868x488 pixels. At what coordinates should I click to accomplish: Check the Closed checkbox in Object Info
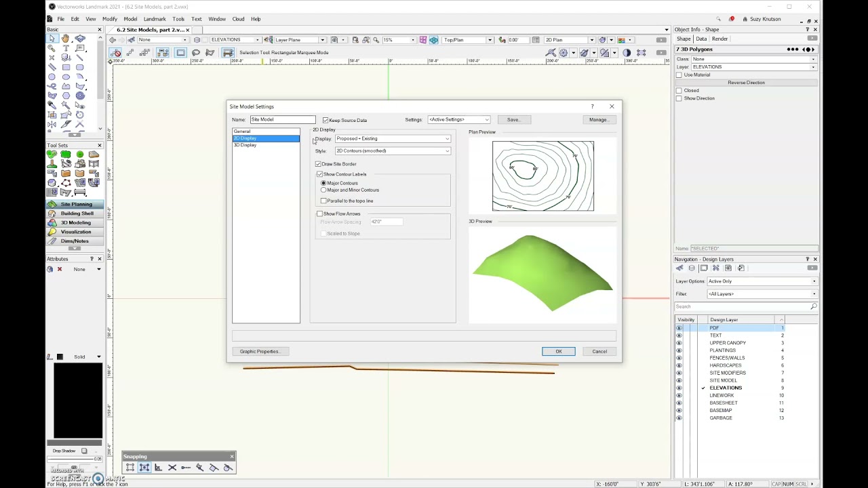click(x=679, y=90)
